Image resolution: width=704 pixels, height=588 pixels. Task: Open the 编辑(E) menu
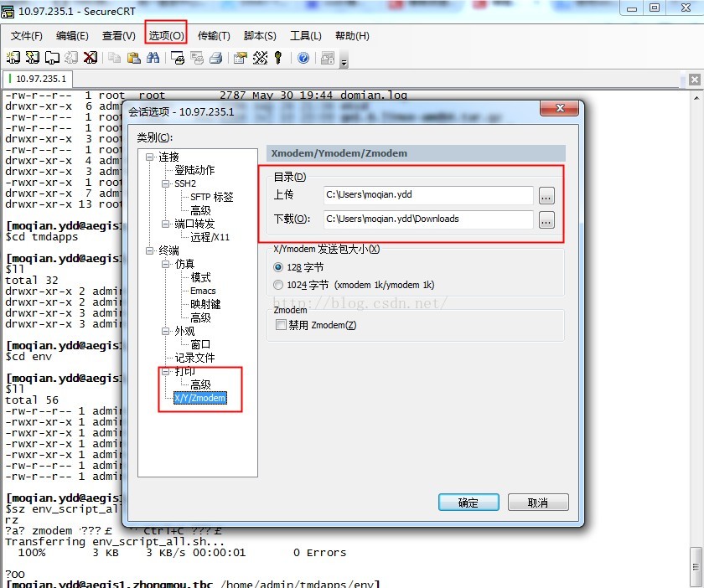pos(72,35)
